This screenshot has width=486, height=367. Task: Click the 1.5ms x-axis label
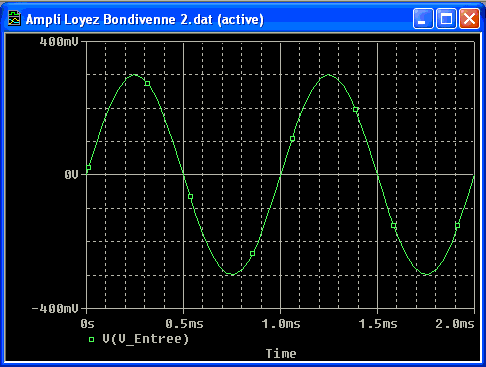(x=378, y=324)
